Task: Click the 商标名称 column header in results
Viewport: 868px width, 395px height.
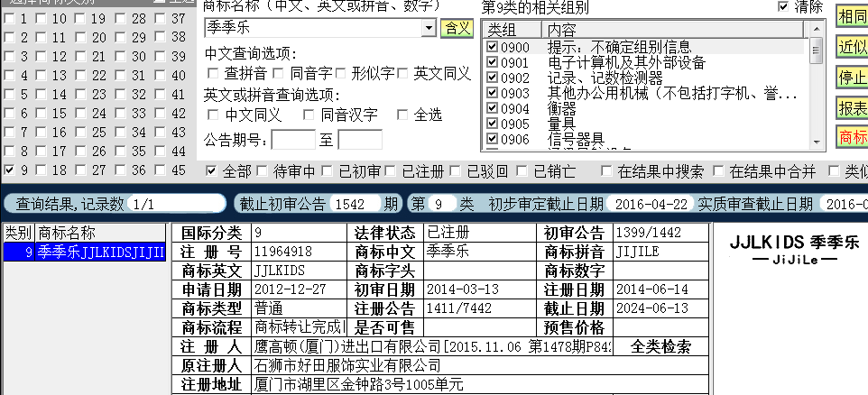Action: click(101, 233)
